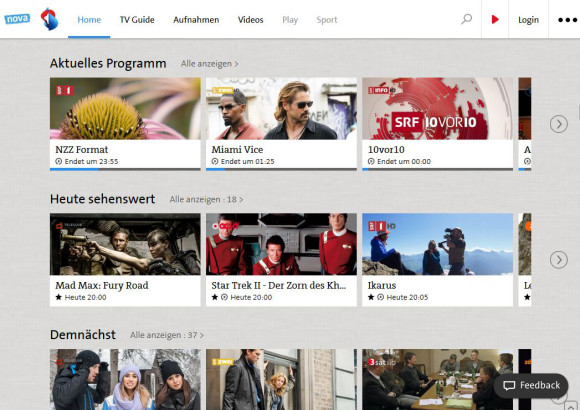Click the Login button
Image resolution: width=580 pixels, height=410 pixels.
[x=528, y=20]
